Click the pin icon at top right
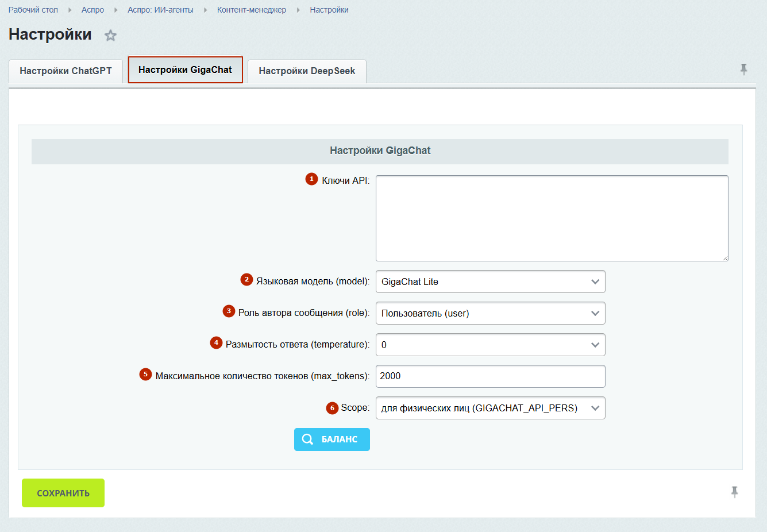 tap(743, 70)
